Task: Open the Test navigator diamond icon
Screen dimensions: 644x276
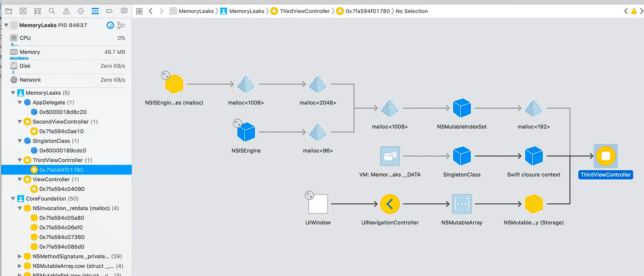Action: coord(80,11)
